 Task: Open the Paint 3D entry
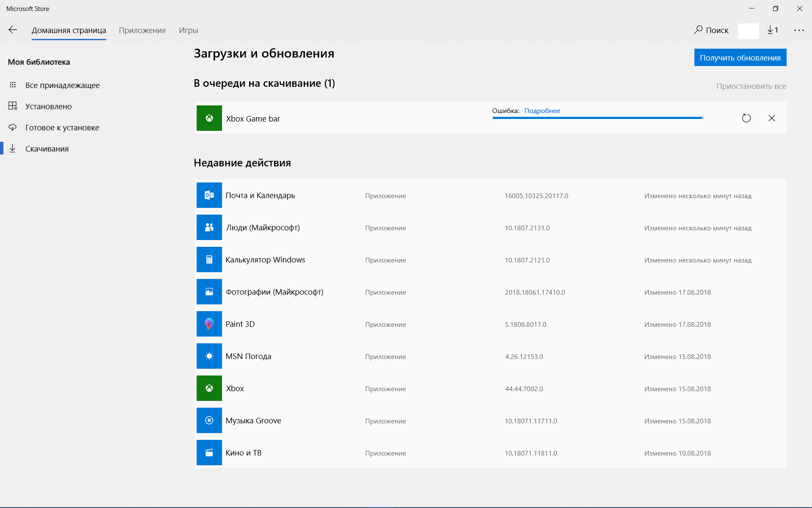(491, 324)
